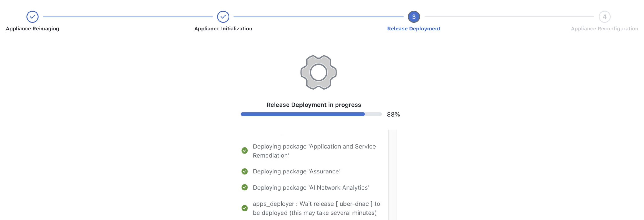Click the 'Release Deployment in progress' heading
Viewport: 644px width, 220px height.
(313, 105)
